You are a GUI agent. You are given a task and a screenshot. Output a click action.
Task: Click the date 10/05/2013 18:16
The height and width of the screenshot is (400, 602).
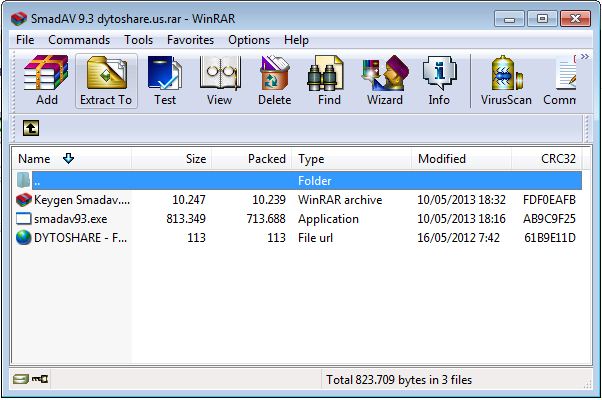[x=461, y=219]
